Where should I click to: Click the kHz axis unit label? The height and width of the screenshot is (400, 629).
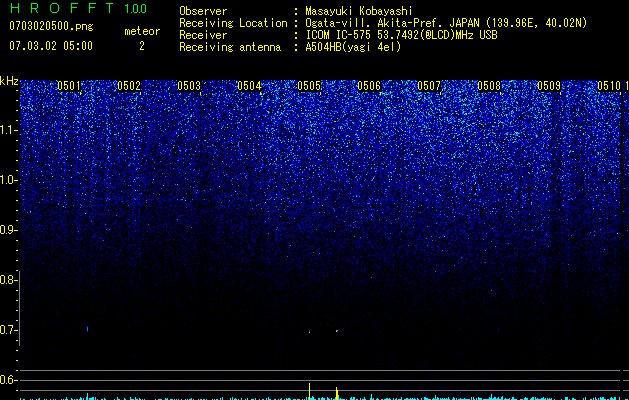click(x=9, y=81)
